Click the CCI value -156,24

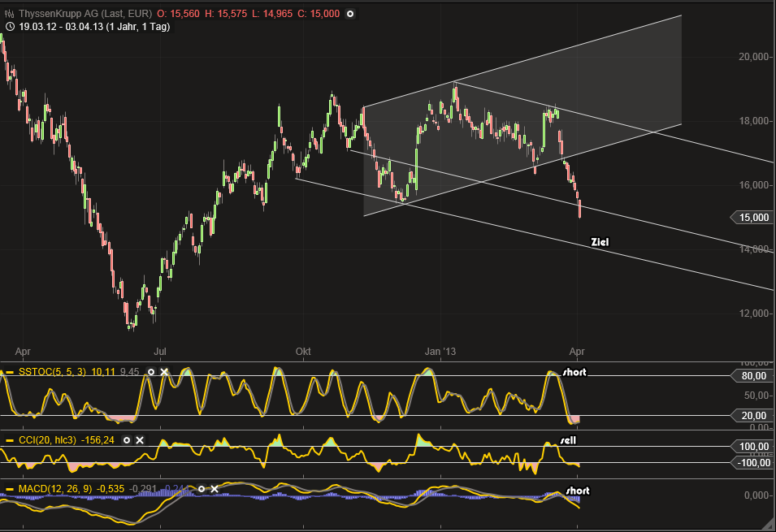tap(98, 440)
